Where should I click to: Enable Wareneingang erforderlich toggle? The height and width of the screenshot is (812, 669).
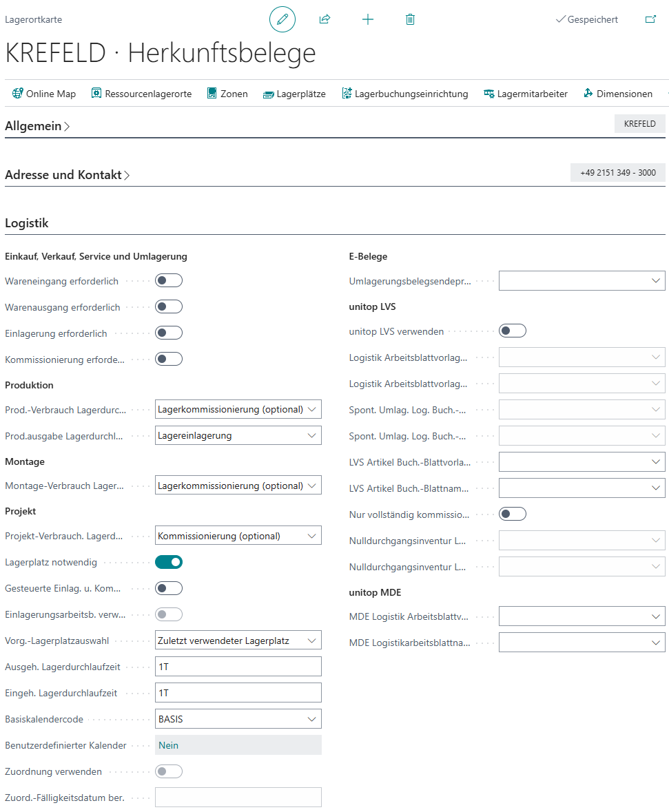click(x=169, y=281)
